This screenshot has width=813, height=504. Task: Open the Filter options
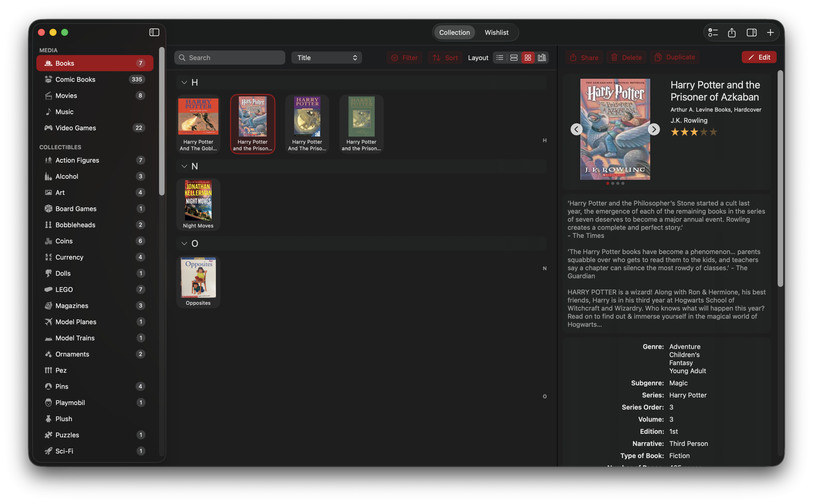point(404,57)
